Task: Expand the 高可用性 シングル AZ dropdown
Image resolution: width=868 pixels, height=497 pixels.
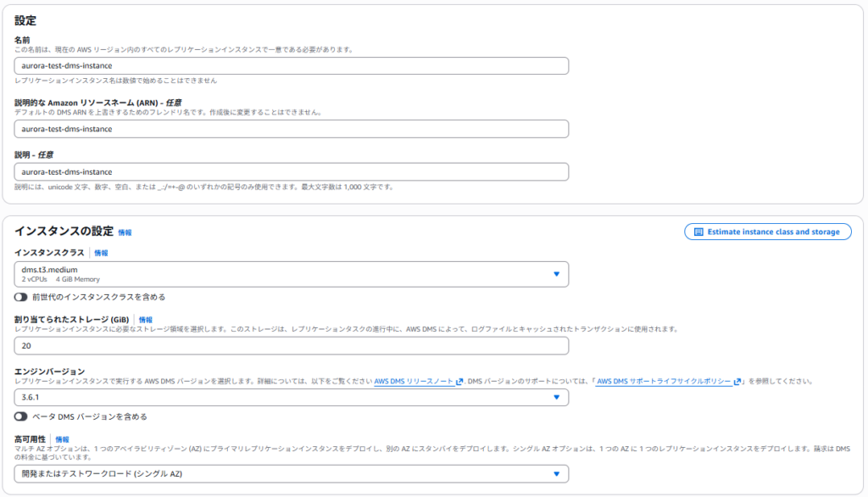Action: 291,473
